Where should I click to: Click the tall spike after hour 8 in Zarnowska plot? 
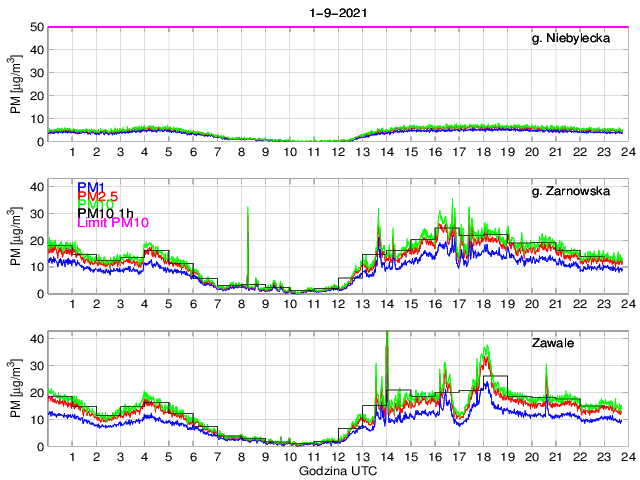247,210
